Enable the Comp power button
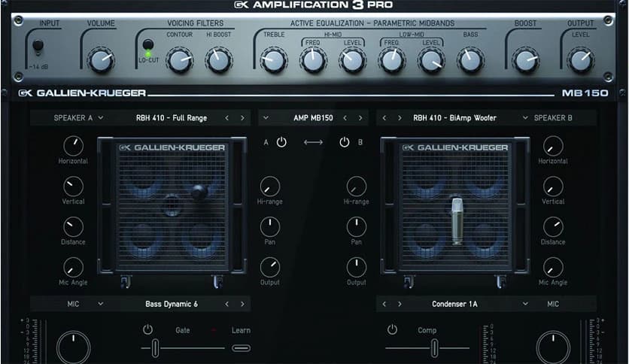The image size is (629, 364). [x=392, y=329]
